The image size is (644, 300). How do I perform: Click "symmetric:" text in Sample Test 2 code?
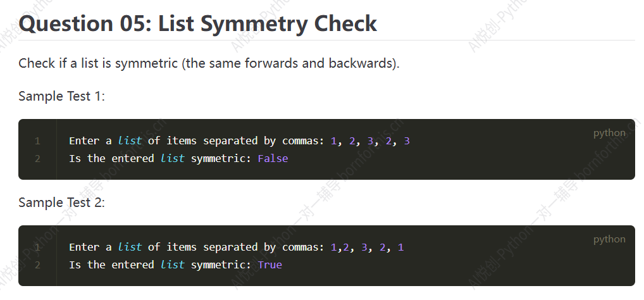tap(221, 265)
